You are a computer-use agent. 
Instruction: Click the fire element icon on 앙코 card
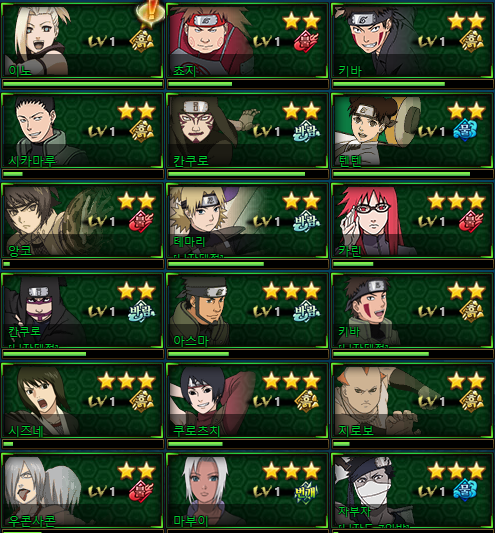pyautogui.click(x=141, y=221)
